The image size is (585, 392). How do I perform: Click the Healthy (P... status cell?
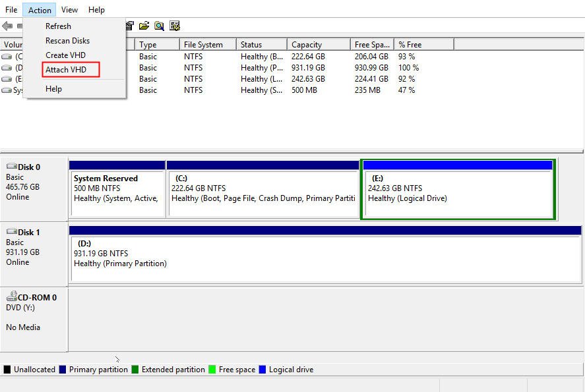click(262, 68)
